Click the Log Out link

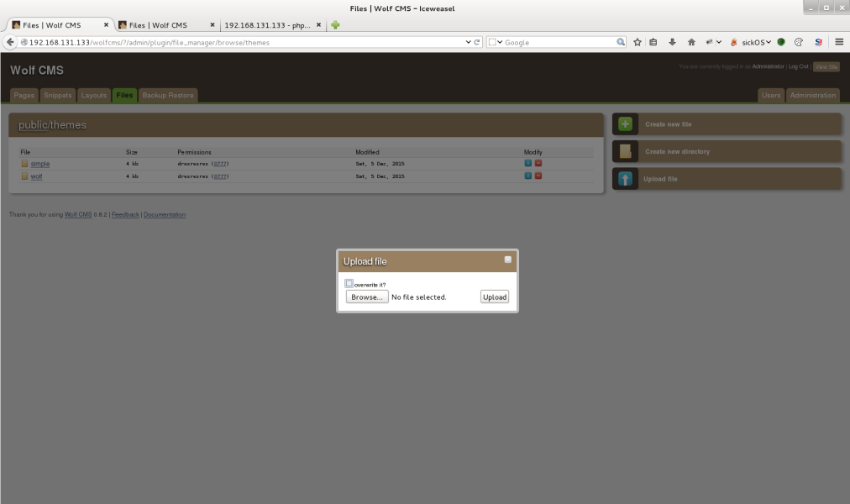tap(798, 66)
